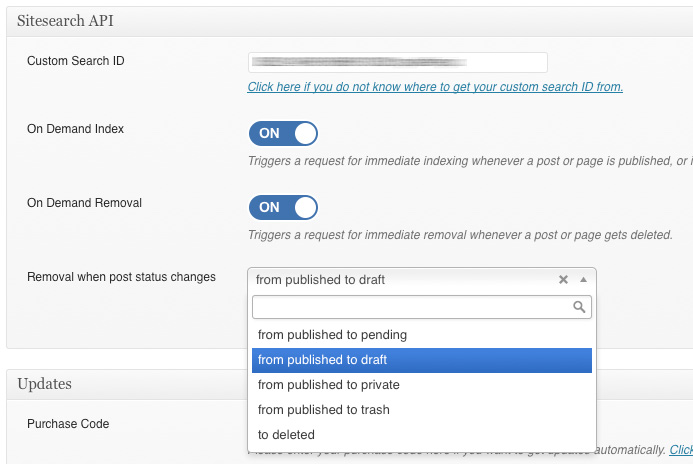Click the magnifier icon in the dropdown search
This screenshot has width=693, height=464.
(x=579, y=308)
